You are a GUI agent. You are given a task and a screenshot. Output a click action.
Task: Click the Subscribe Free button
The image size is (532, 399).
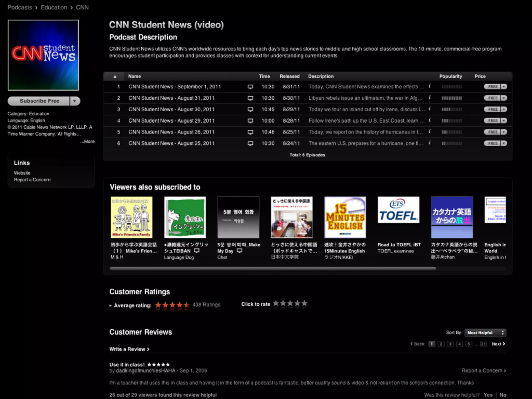coord(39,101)
